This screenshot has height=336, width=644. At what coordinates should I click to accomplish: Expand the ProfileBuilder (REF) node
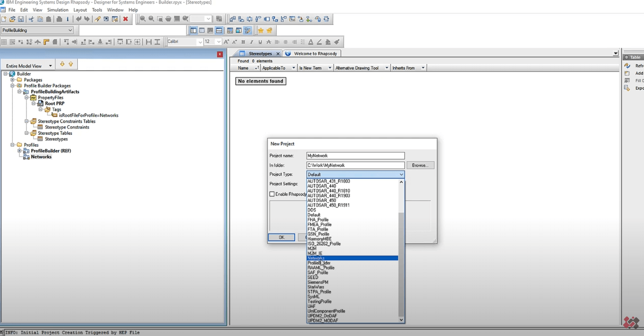[x=20, y=151]
